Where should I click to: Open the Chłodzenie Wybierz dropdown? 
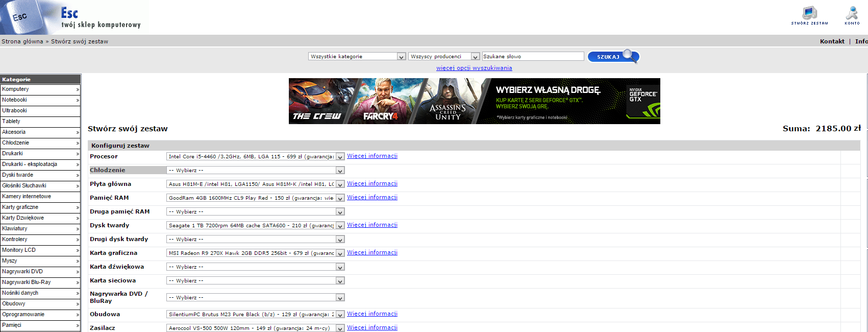[x=256, y=171]
